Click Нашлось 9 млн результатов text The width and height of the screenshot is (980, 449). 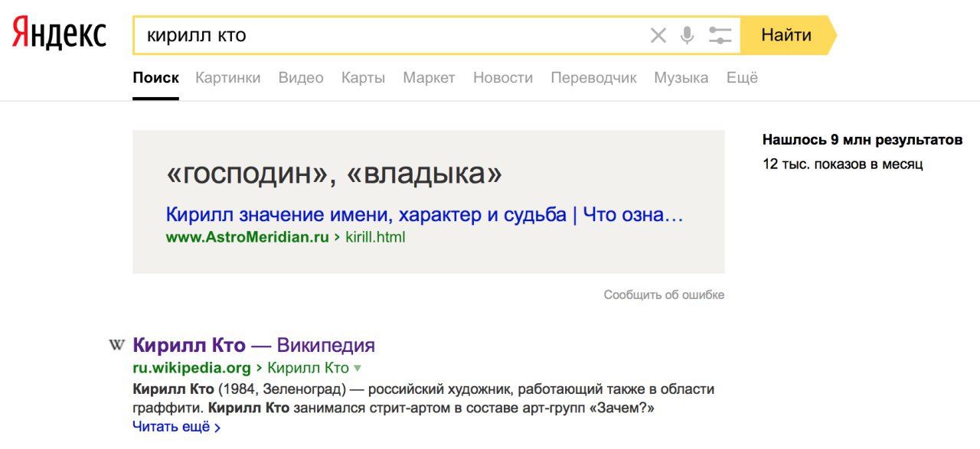point(862,140)
